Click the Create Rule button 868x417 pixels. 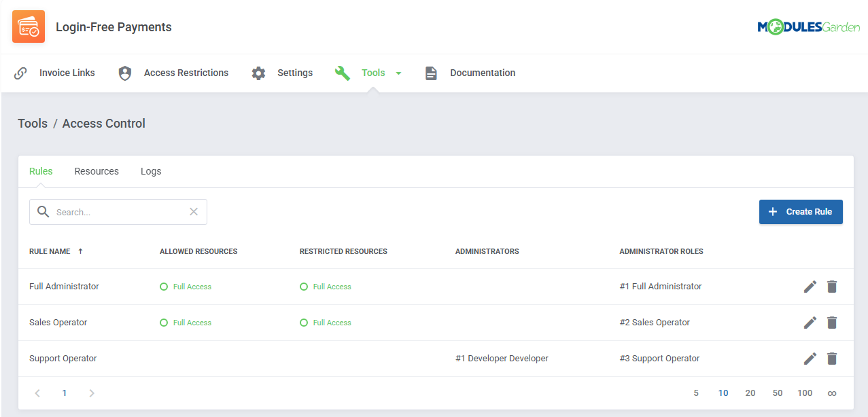[801, 212]
